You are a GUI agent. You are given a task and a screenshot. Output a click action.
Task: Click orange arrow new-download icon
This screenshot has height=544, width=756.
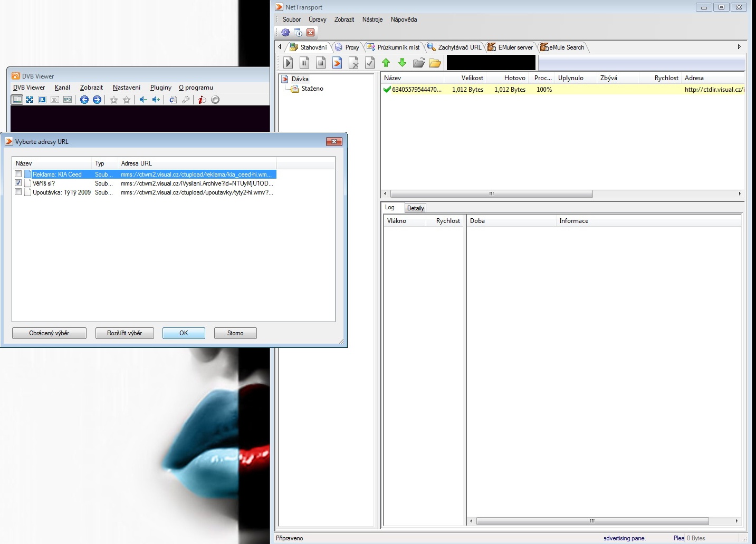[x=337, y=63]
